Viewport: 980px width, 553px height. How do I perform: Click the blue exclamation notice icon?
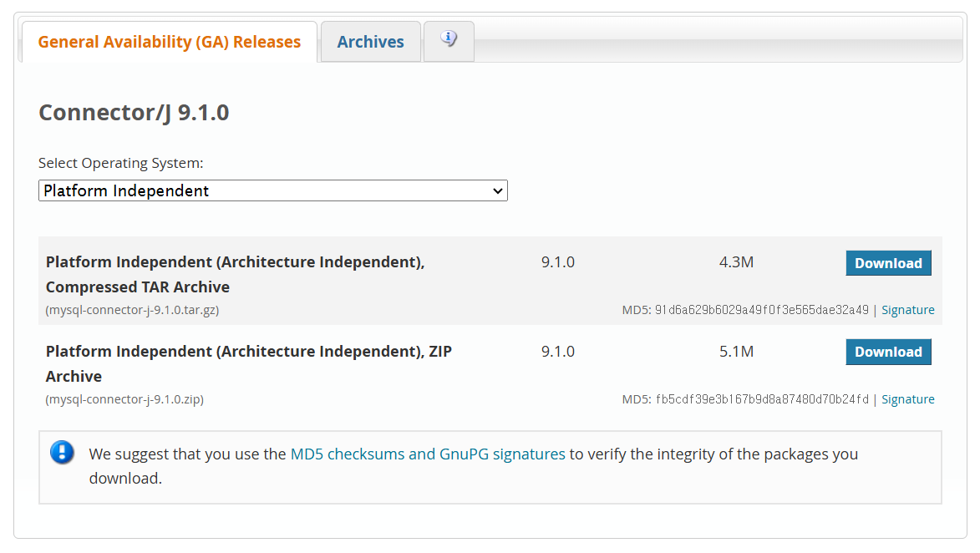pos(62,452)
